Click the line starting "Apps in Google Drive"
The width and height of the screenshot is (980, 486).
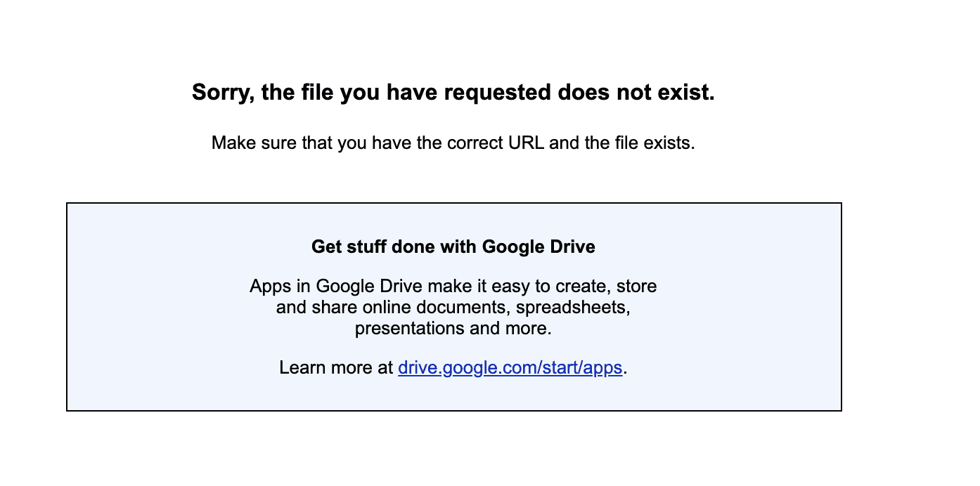[453, 287]
